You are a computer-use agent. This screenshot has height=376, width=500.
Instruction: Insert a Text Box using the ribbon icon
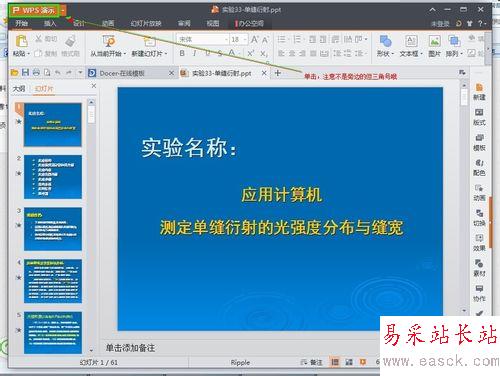pos(411,41)
